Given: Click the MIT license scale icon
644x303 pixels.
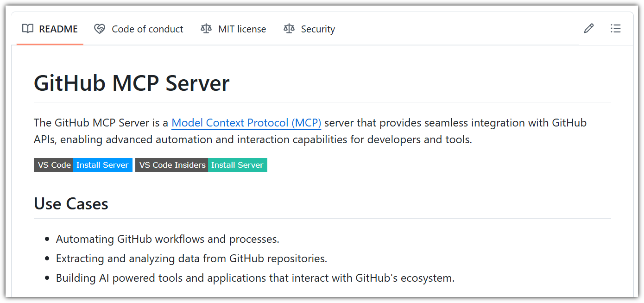Looking at the screenshot, I should point(206,29).
